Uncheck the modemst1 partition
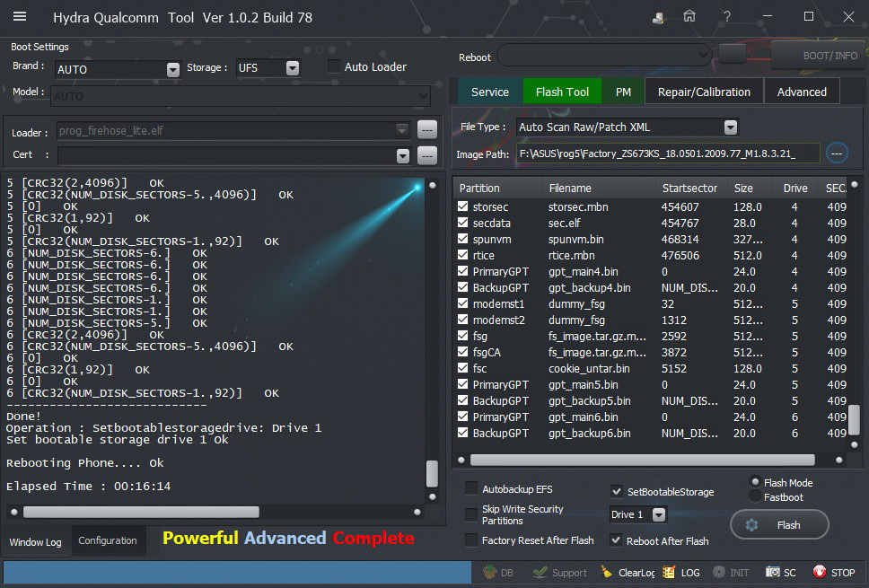 click(x=462, y=303)
